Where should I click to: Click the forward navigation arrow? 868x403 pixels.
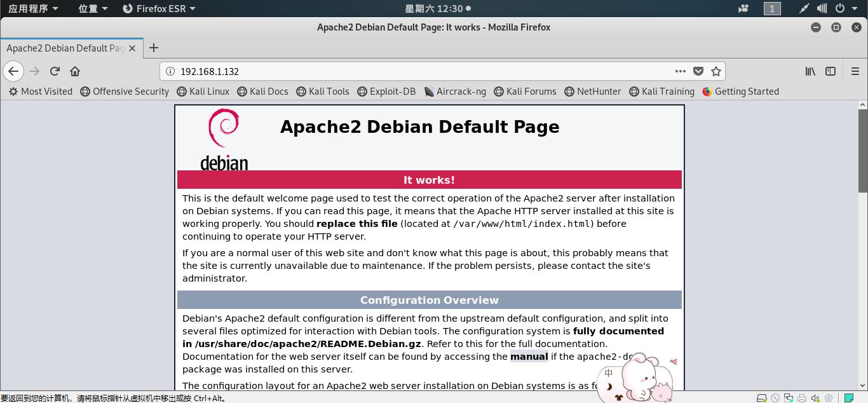click(x=34, y=71)
